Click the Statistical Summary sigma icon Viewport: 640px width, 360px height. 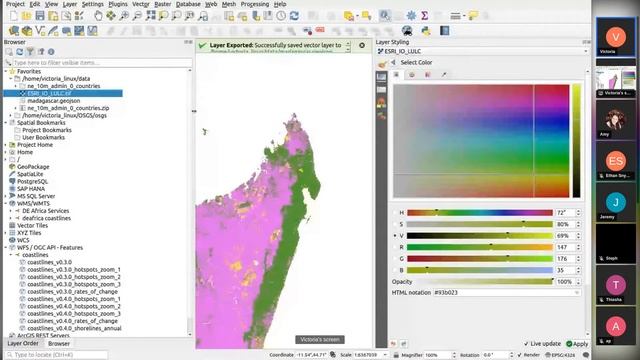tap(424, 16)
